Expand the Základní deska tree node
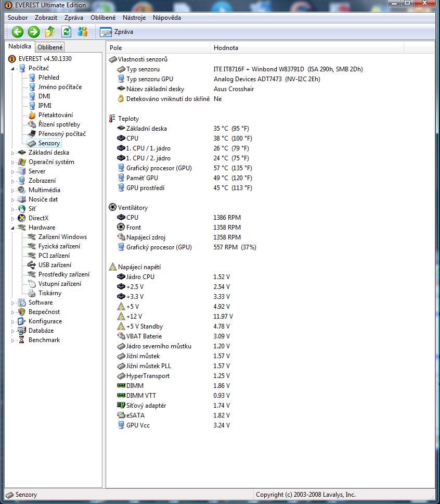This screenshot has height=504, width=440. pos(13,153)
